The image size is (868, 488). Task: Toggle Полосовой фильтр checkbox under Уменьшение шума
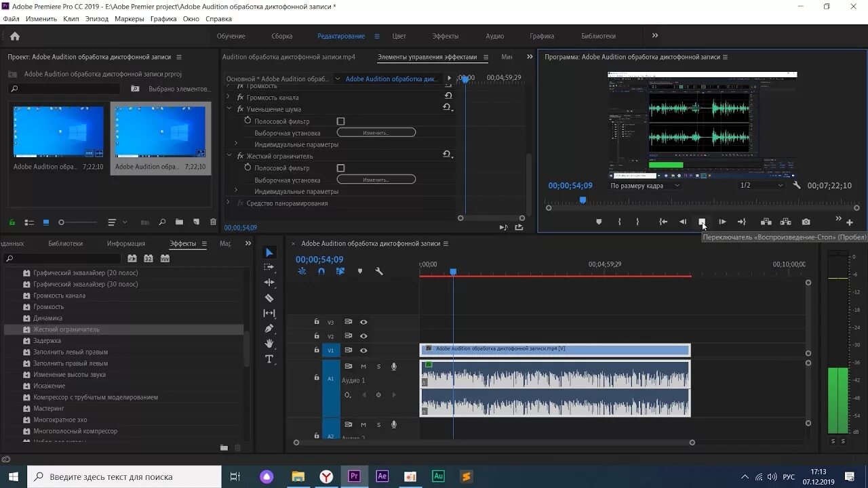(x=340, y=121)
